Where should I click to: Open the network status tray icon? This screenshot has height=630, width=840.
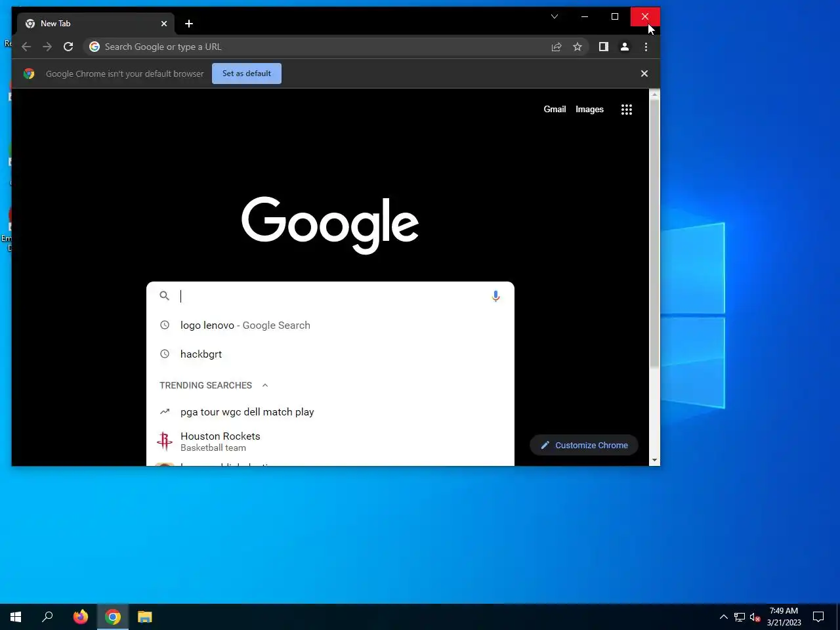coord(740,617)
